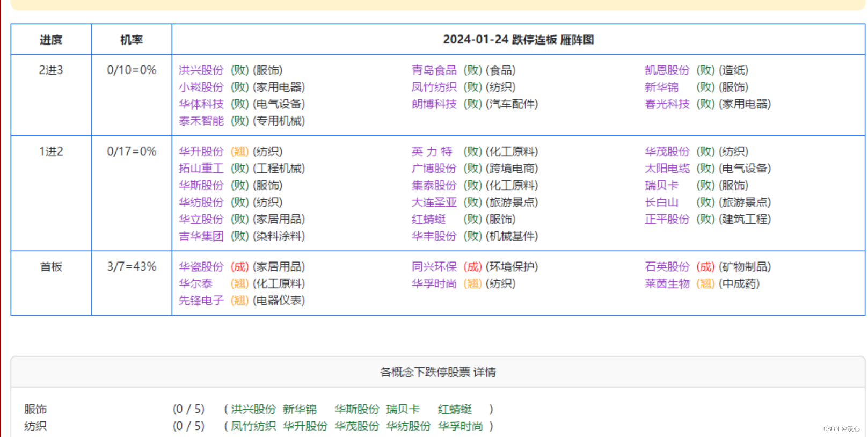Select 华丰股份 stock link
868x437 pixels.
coord(434,236)
